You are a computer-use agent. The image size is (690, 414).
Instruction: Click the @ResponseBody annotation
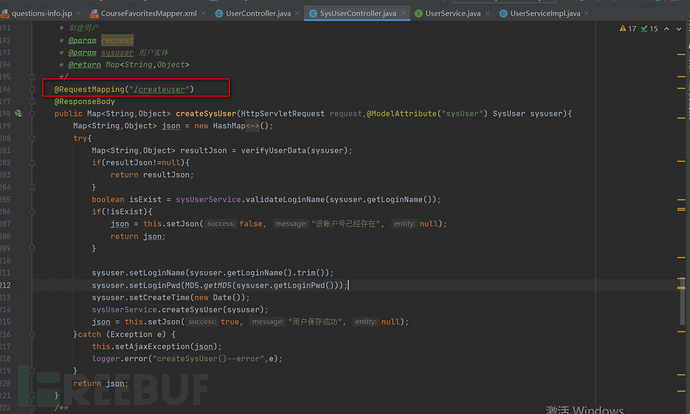pos(84,102)
